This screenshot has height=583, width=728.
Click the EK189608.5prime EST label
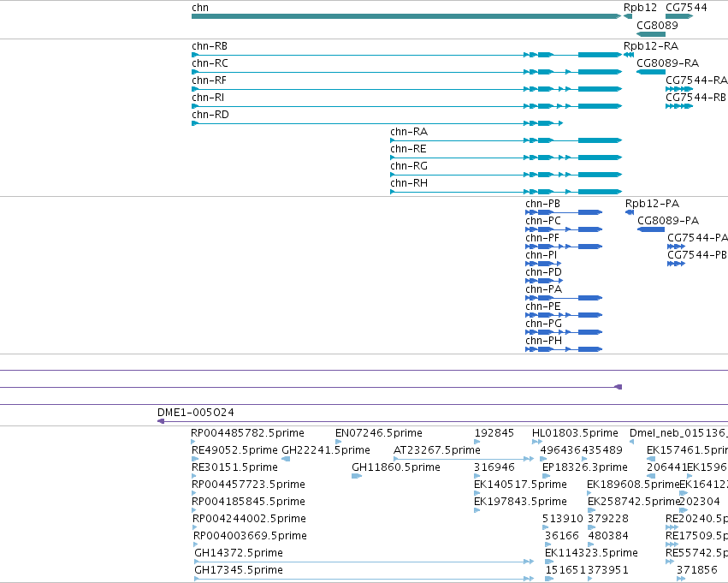coord(633,485)
